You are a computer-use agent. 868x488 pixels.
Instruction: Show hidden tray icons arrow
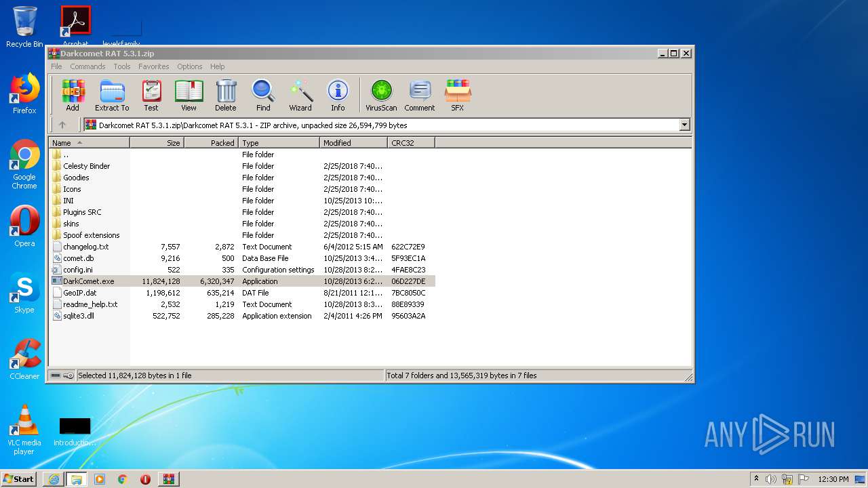coord(755,479)
